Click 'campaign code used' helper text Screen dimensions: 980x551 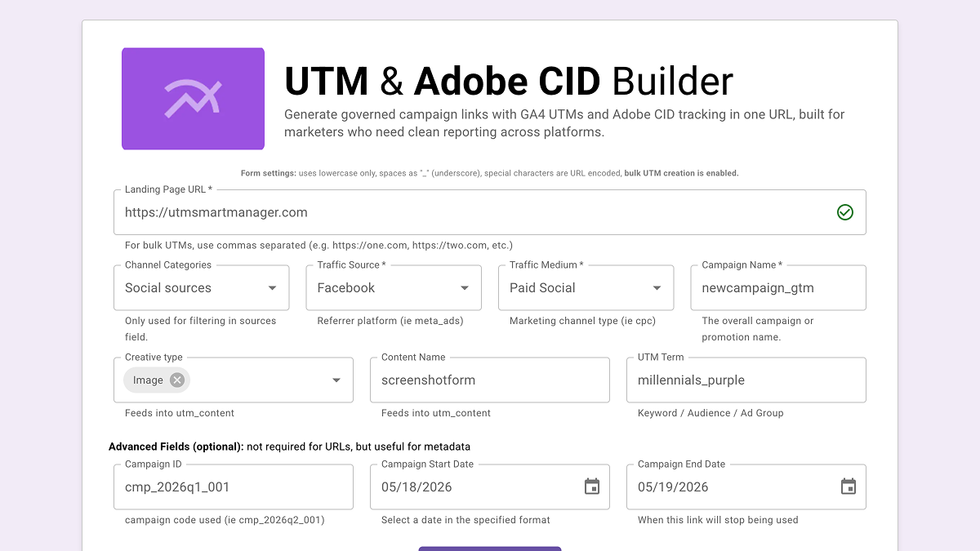pos(225,520)
